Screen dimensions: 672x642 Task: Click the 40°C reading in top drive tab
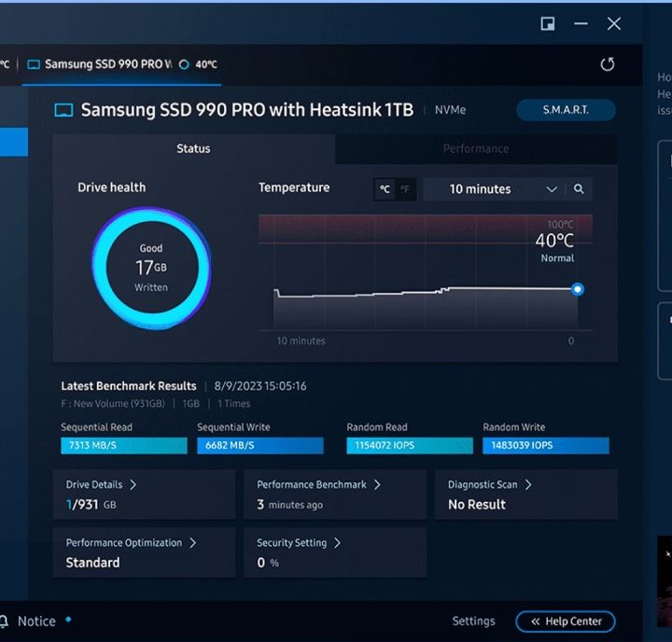(x=206, y=64)
